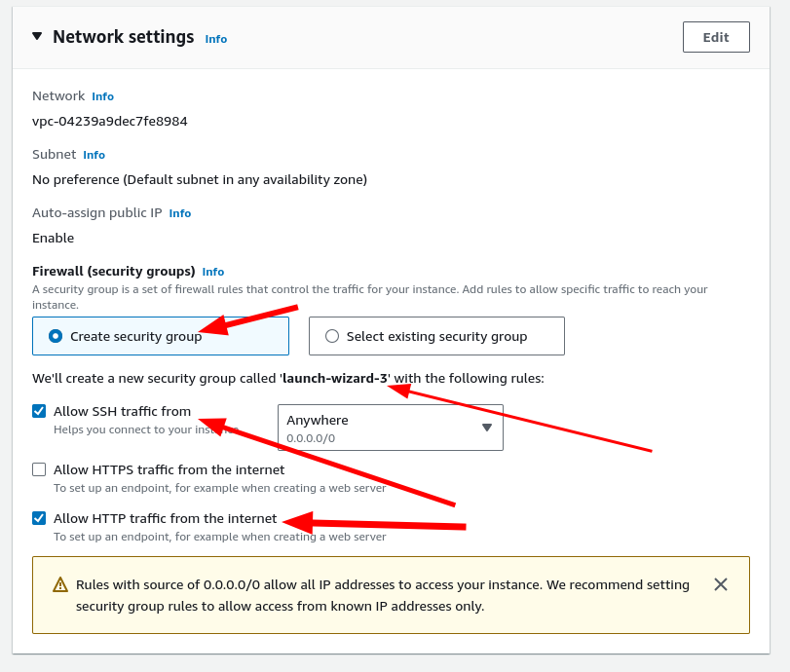Open Info link next to Network settings heading

[x=215, y=39]
